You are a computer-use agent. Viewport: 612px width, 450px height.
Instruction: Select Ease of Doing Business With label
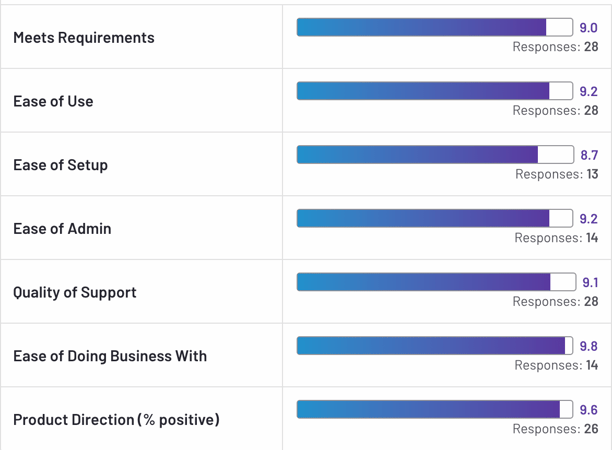point(110,356)
